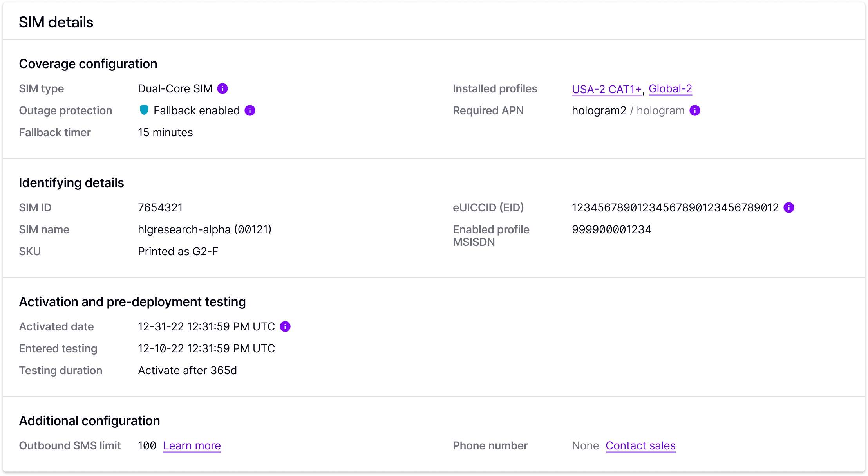Click the blue shield outage protection icon

(x=144, y=110)
